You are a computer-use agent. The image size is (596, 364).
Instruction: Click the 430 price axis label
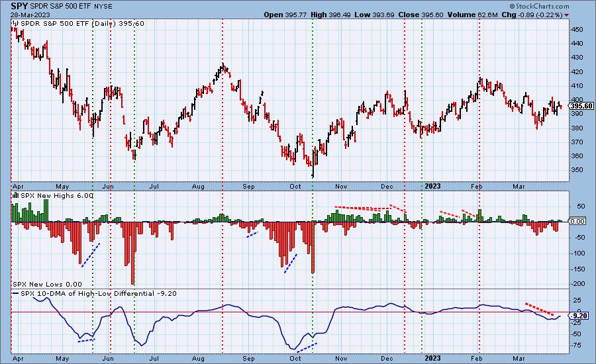pyautogui.click(x=577, y=58)
